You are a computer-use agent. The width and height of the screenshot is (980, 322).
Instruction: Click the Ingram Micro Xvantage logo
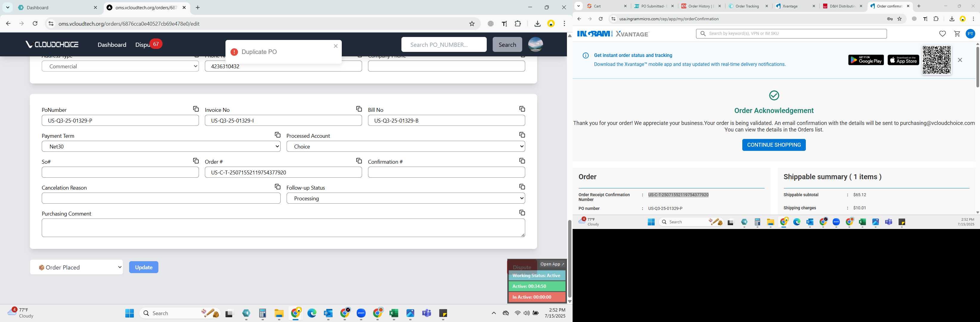click(x=613, y=34)
